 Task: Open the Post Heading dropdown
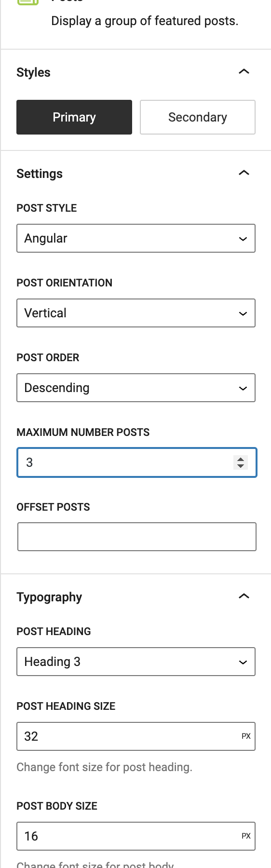pos(136,662)
